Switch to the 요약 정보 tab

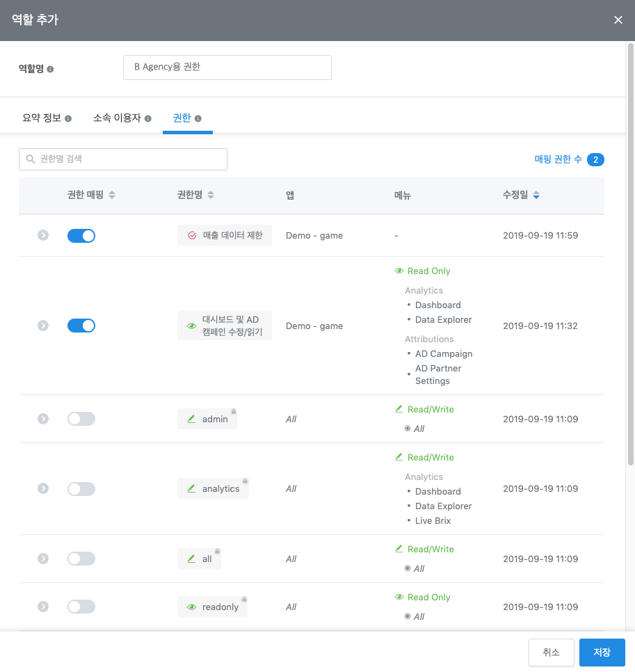42,118
